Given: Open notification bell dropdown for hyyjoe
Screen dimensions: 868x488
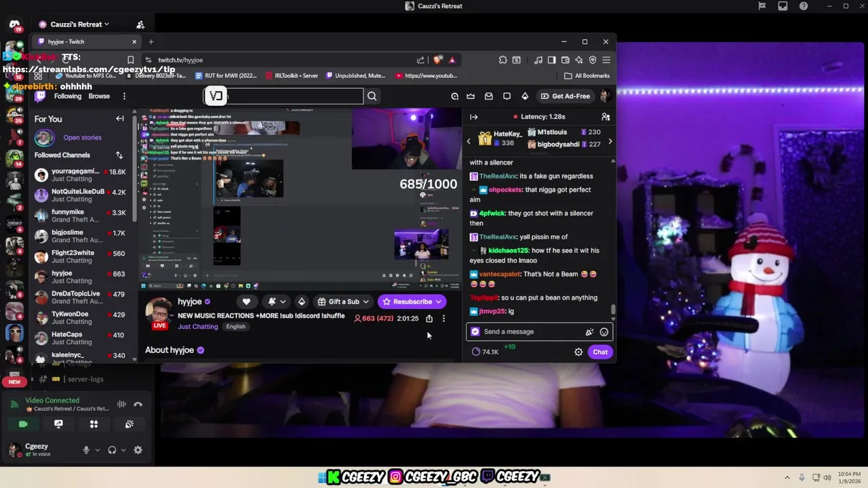Looking at the screenshot, I should coord(276,302).
